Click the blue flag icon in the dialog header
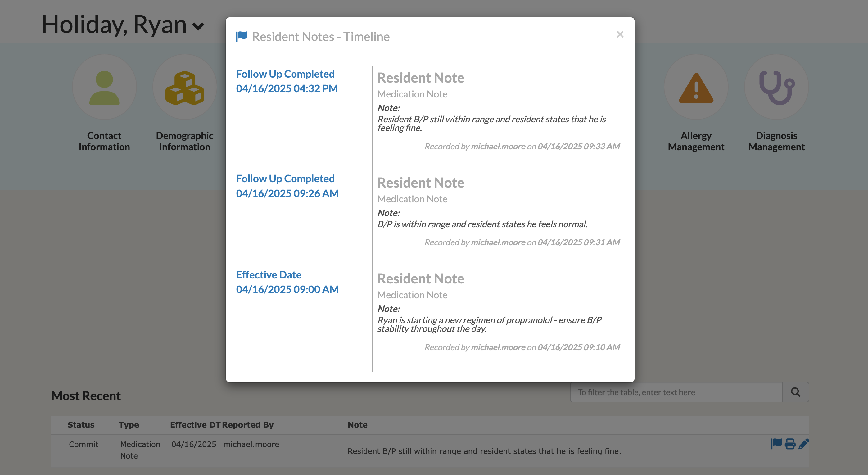 coord(242,36)
